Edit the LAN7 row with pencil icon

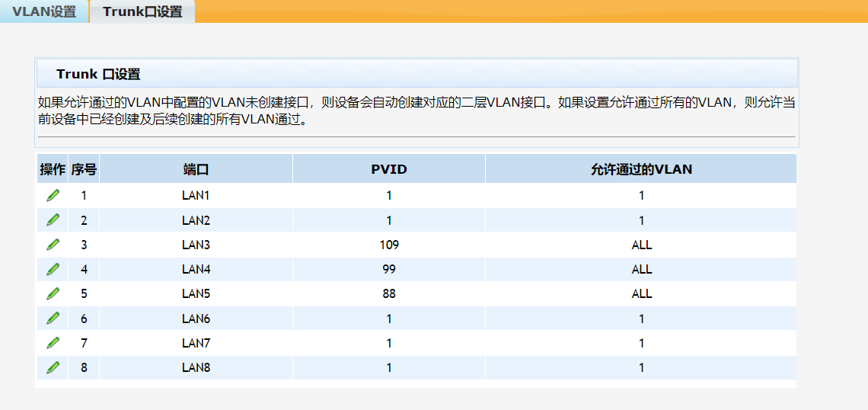(53, 343)
